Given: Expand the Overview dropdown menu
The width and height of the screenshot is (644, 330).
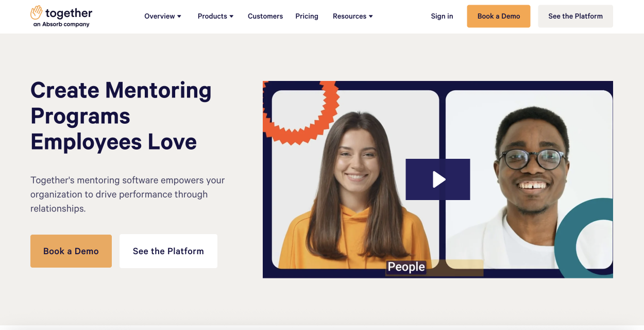Looking at the screenshot, I should tap(163, 16).
